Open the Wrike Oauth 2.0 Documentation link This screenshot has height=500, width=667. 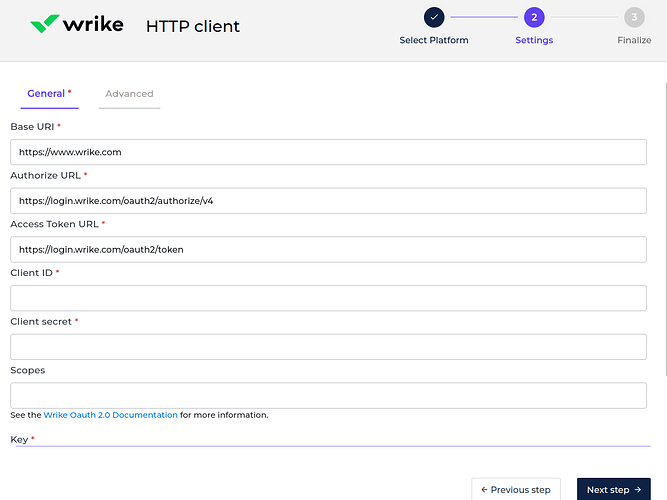point(111,415)
